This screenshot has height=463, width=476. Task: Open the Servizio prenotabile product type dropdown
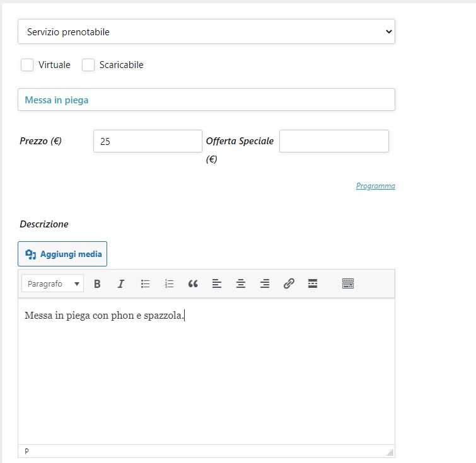[206, 31]
